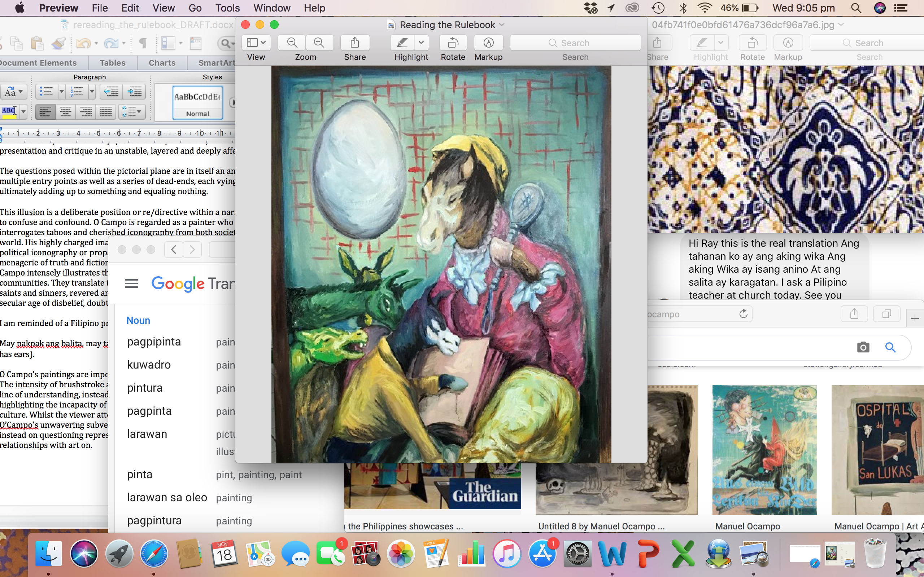Screen dimensions: 924x577
Task: Click the Zoom In magnifier icon
Action: coord(319,42)
